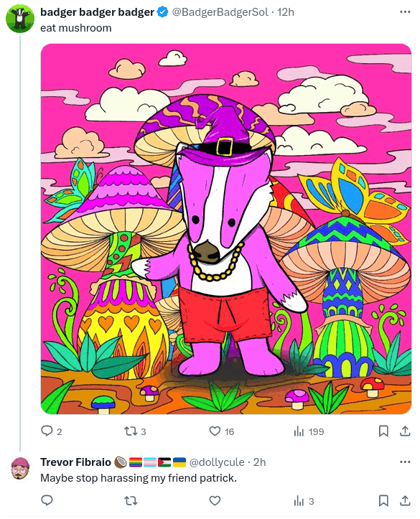
Task: Bookmark Trevor Fibraio's reply
Action: 383,500
